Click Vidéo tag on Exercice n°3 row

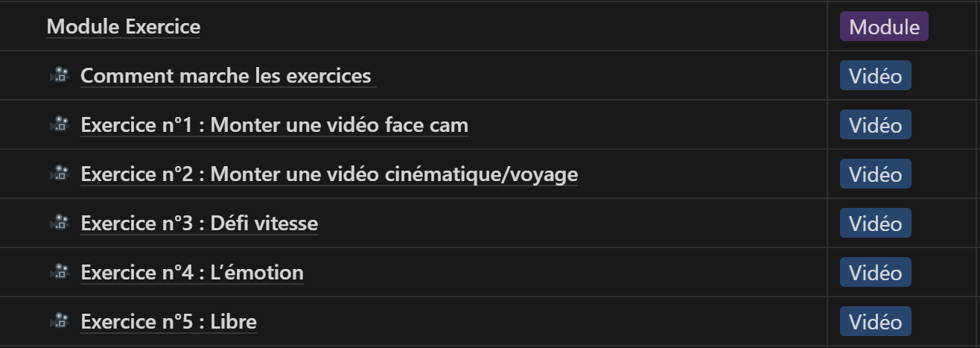[875, 224]
